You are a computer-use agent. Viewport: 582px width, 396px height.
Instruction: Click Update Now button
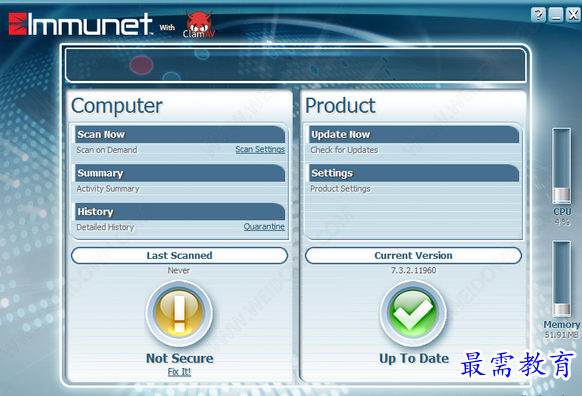(414, 134)
